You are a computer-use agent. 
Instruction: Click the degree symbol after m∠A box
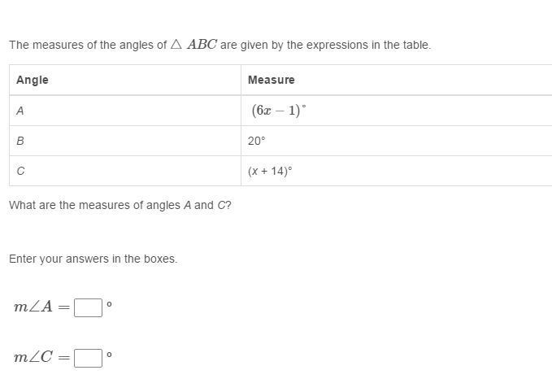109,305
